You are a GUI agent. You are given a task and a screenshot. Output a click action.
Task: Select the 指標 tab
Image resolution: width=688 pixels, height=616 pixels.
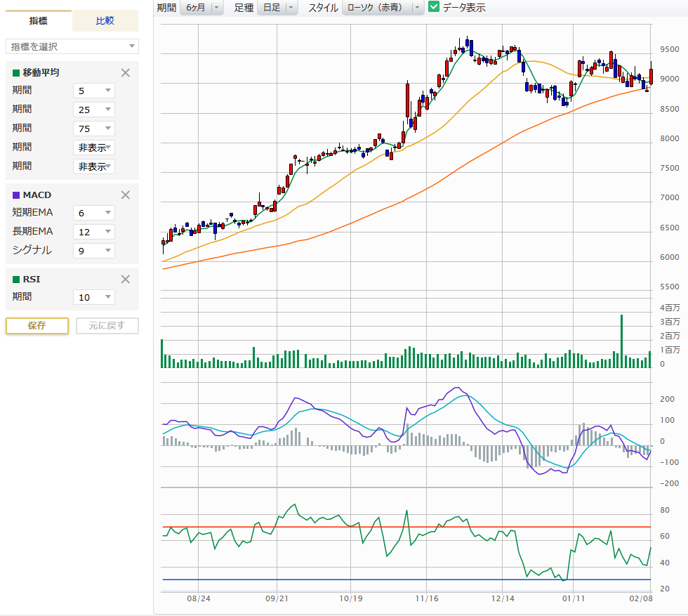click(x=39, y=21)
